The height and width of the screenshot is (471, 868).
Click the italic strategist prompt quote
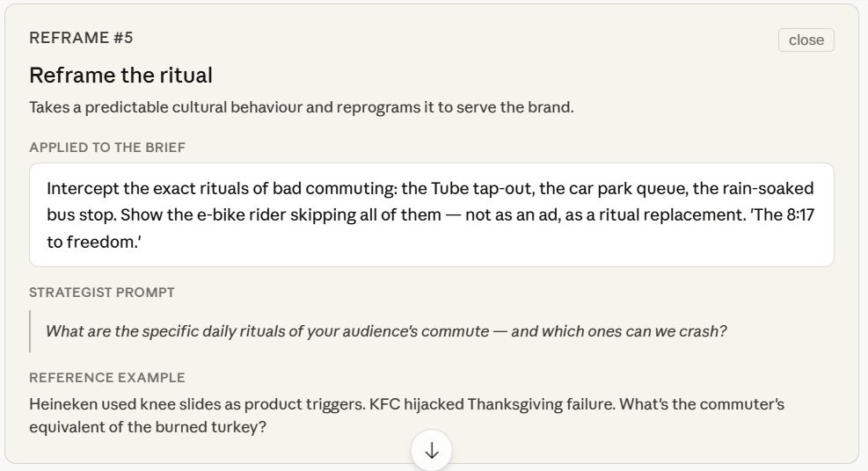386,331
